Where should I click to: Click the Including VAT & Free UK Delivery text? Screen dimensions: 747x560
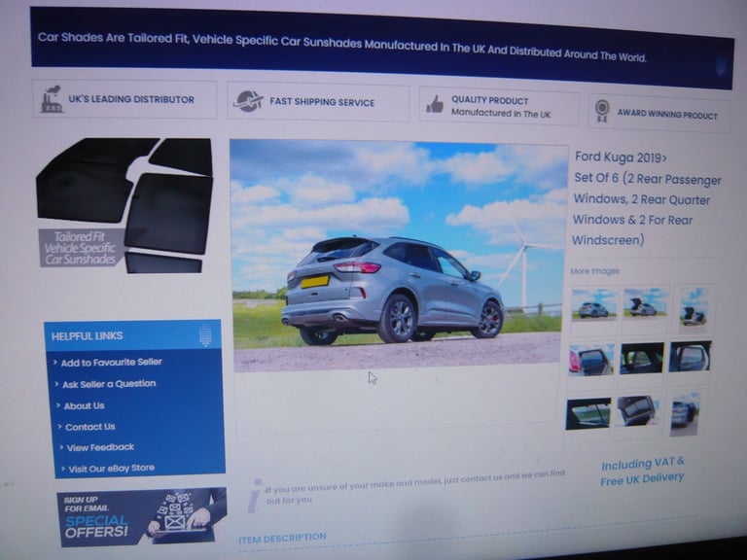point(642,472)
